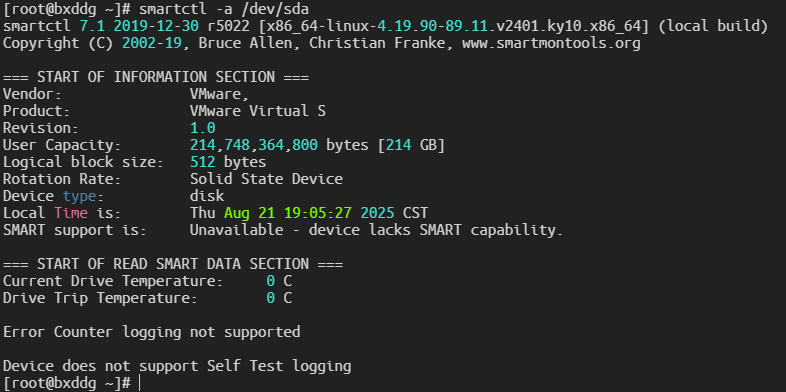Click the Revision value 1.0
The height and width of the screenshot is (392, 786).
(203, 128)
